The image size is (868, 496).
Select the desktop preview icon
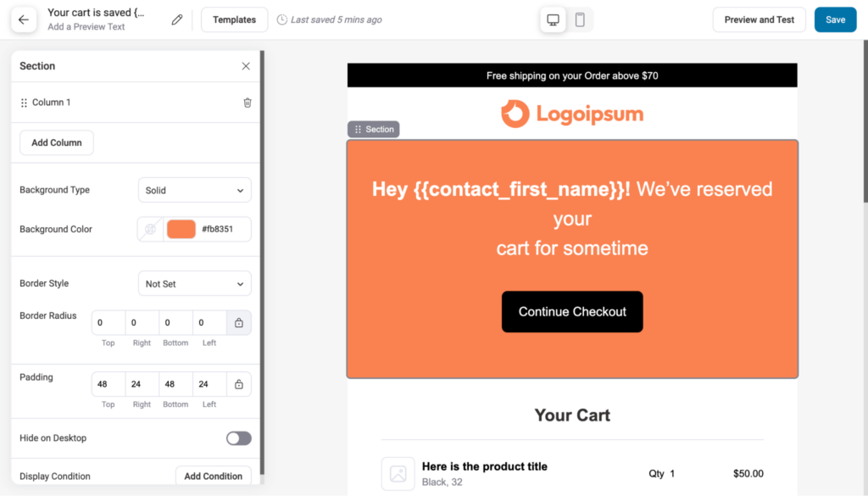click(x=553, y=19)
